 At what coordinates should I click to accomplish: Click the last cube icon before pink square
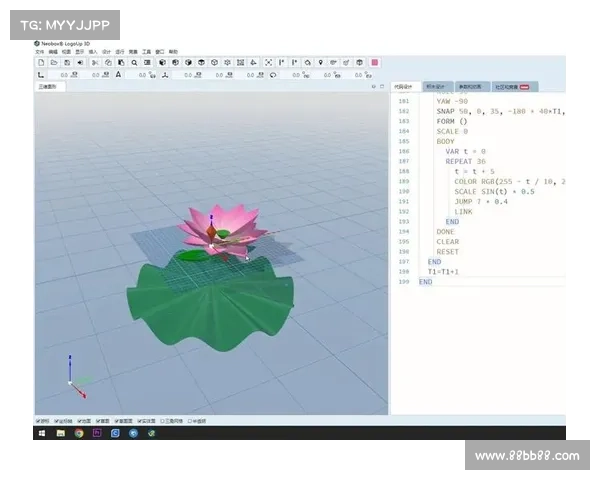click(x=359, y=62)
